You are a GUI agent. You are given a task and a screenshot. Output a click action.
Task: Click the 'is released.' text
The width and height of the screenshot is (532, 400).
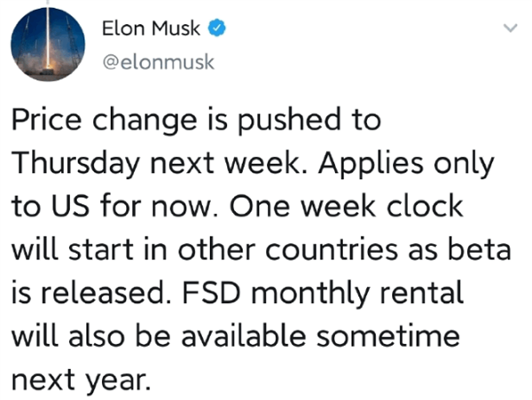pyautogui.click(x=92, y=293)
